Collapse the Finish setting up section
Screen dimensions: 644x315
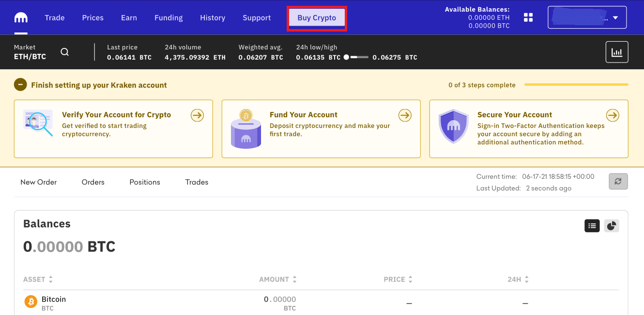click(20, 85)
